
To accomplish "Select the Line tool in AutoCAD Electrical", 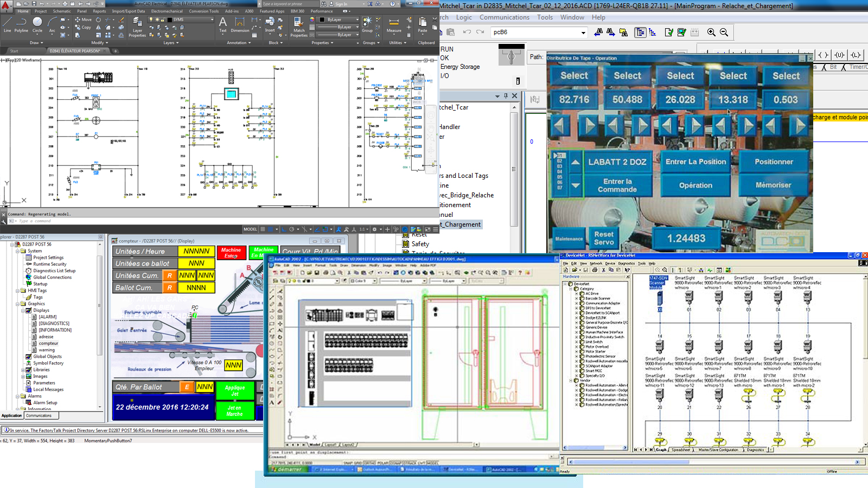I will tap(7, 24).
